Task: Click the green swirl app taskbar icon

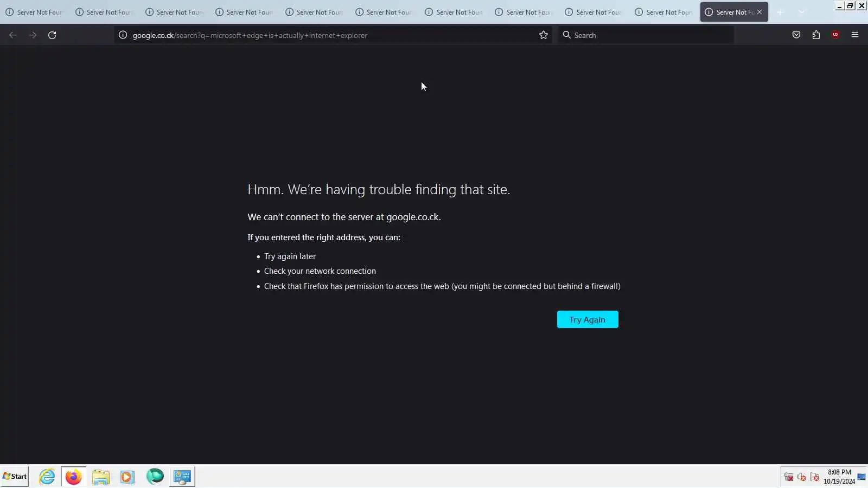Action: (x=155, y=477)
